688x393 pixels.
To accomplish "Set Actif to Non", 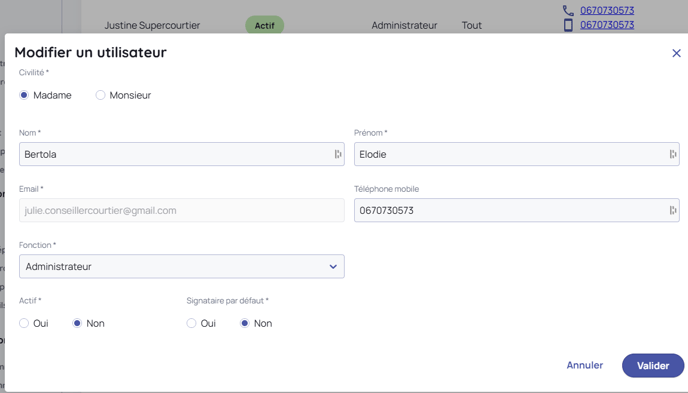I will 77,323.
